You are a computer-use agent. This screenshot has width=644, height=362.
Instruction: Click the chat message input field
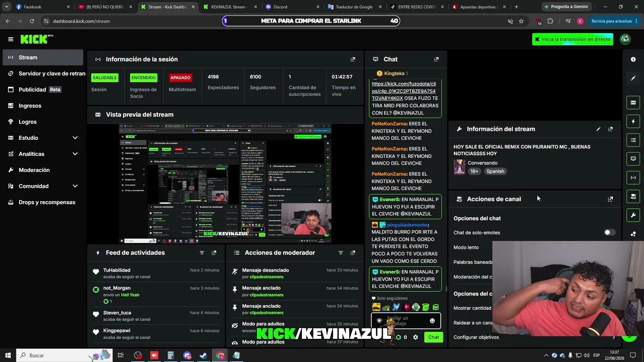(x=406, y=321)
